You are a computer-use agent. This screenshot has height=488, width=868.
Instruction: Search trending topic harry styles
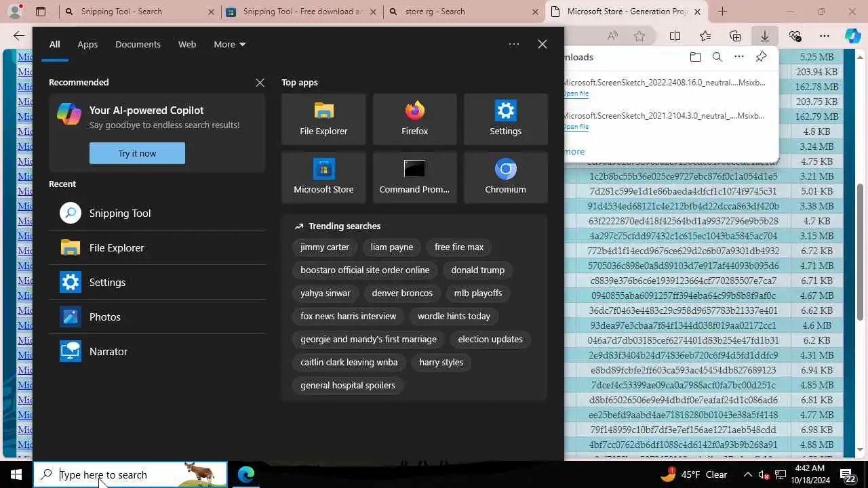click(x=441, y=362)
